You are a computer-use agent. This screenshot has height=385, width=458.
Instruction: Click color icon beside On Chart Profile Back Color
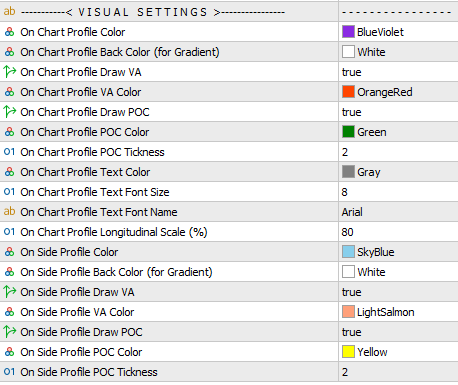point(10,52)
